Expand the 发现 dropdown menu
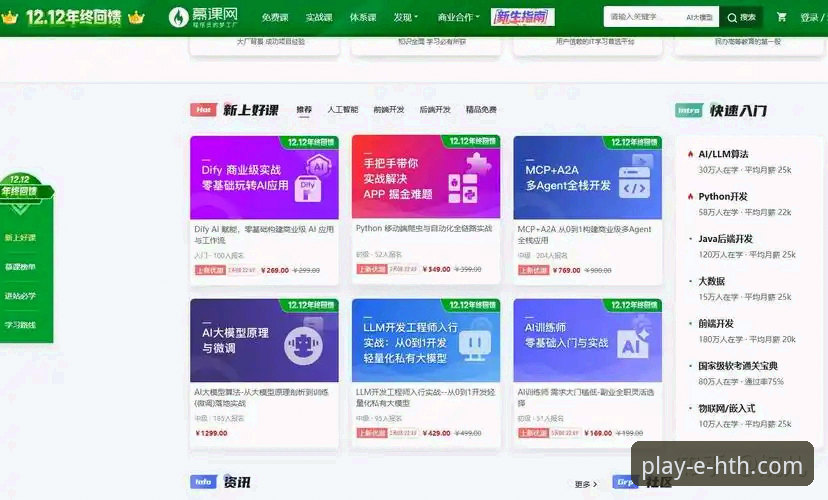Viewport: 828px width, 500px height. 405,17
